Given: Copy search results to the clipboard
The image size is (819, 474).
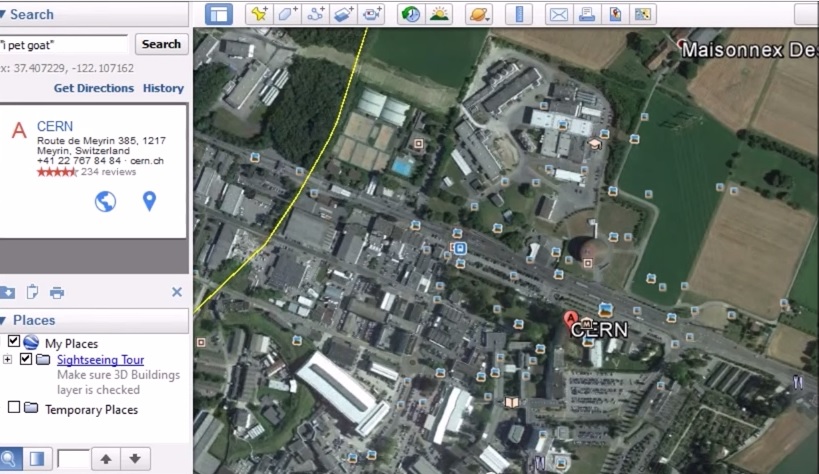Looking at the screenshot, I should coord(32,292).
